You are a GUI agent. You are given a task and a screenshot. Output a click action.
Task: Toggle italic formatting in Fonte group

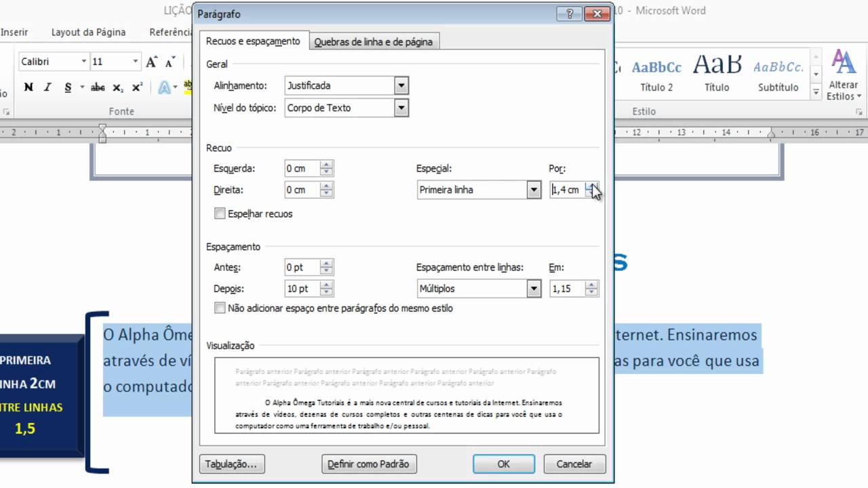pos(47,87)
